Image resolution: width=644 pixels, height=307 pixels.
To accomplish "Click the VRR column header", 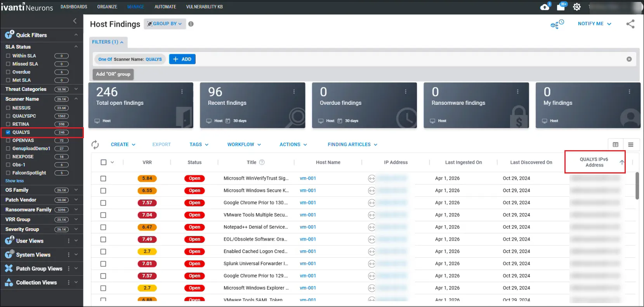I will 147,162.
